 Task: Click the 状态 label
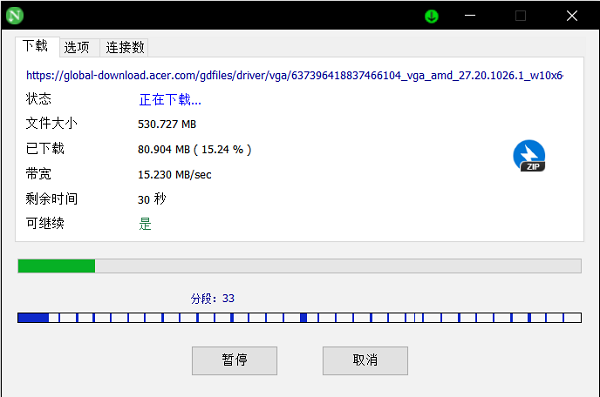[x=38, y=99]
